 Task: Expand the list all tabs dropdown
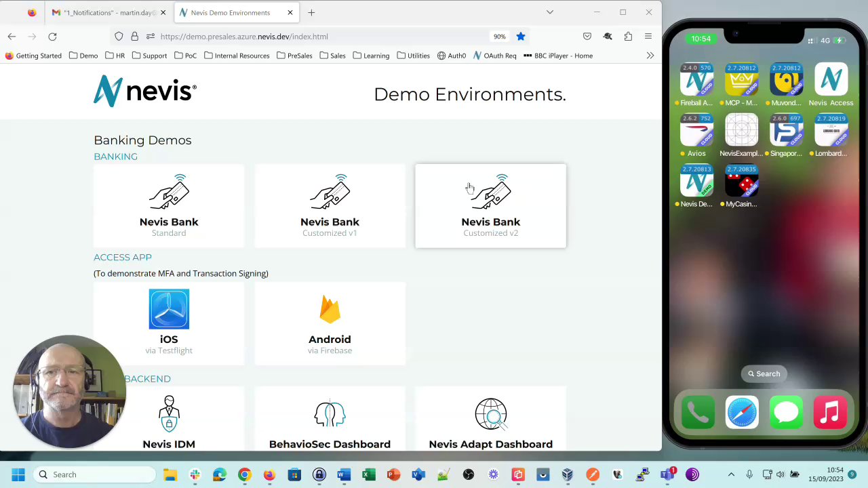pyautogui.click(x=550, y=12)
